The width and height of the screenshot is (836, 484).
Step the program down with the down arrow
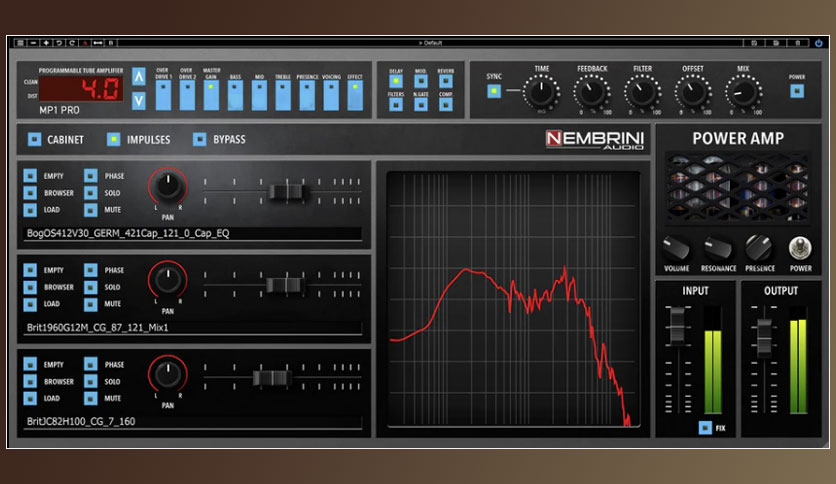coord(139,100)
